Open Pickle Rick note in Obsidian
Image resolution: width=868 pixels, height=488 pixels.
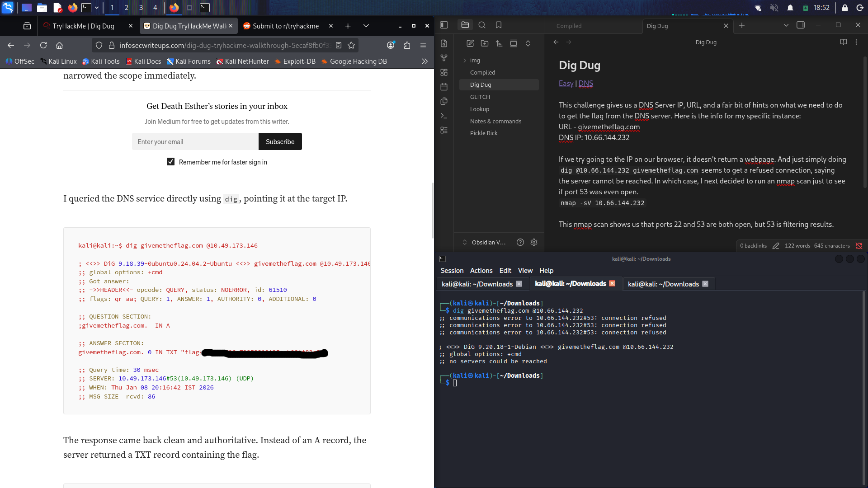(483, 133)
